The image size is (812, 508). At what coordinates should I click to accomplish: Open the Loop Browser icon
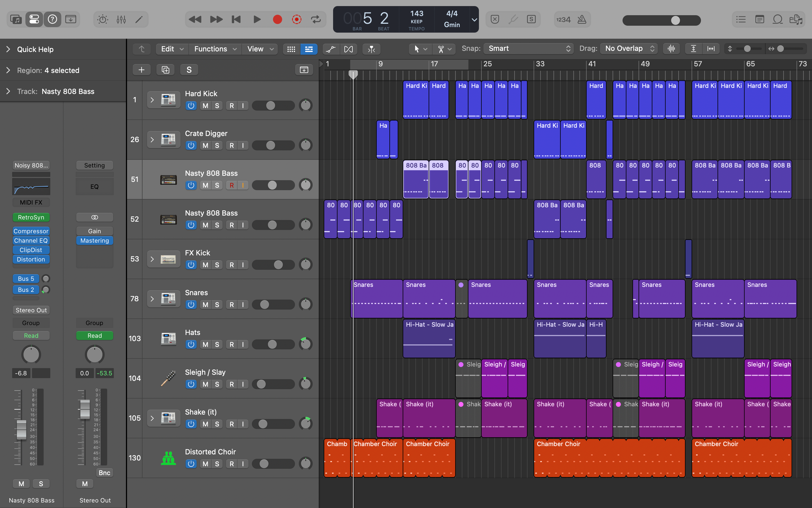click(x=777, y=20)
